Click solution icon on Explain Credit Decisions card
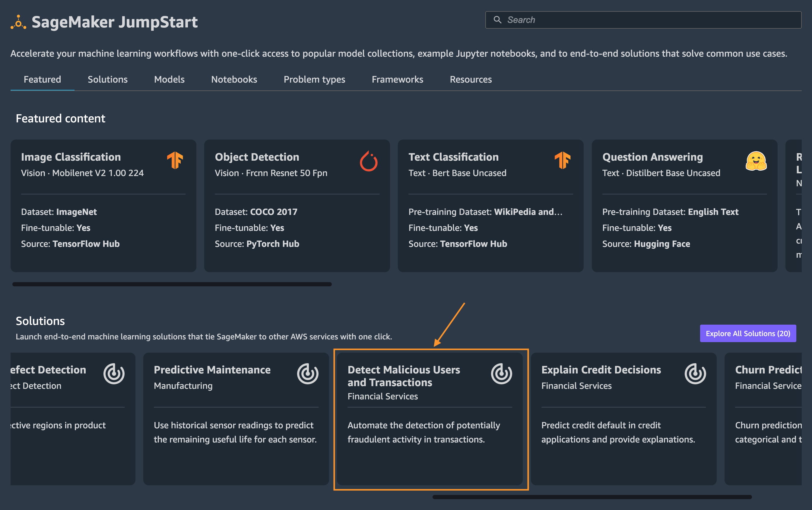The height and width of the screenshot is (510, 812). pyautogui.click(x=695, y=373)
